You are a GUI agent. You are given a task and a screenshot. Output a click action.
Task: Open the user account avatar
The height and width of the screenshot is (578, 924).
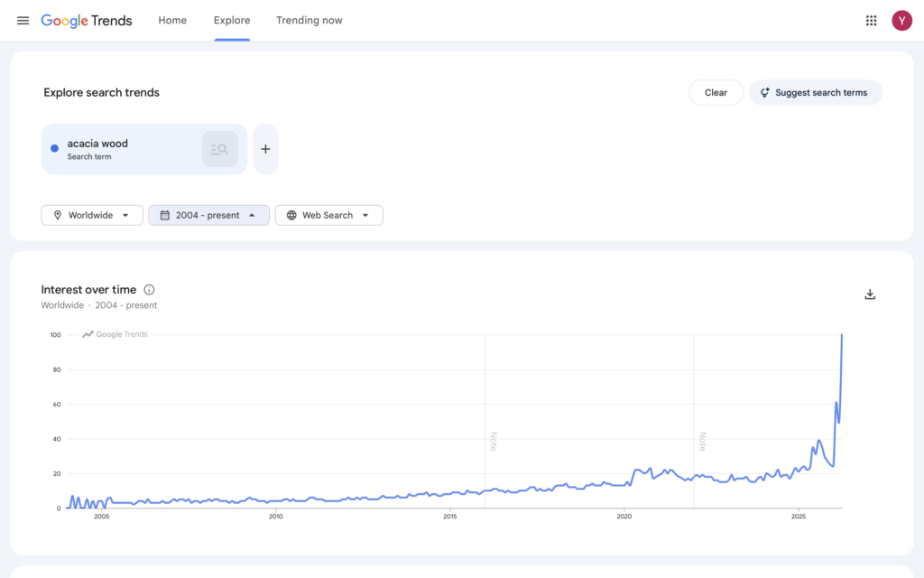pos(901,21)
